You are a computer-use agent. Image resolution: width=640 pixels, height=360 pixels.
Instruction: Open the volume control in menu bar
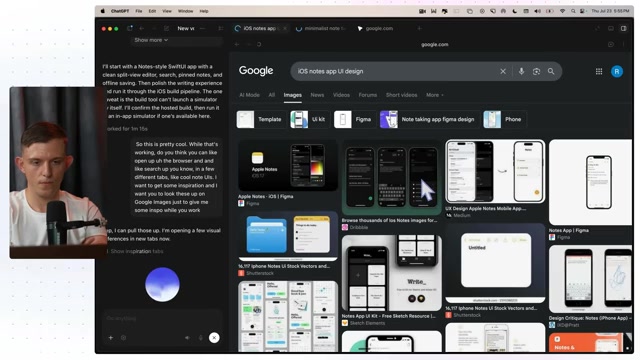[537, 11]
